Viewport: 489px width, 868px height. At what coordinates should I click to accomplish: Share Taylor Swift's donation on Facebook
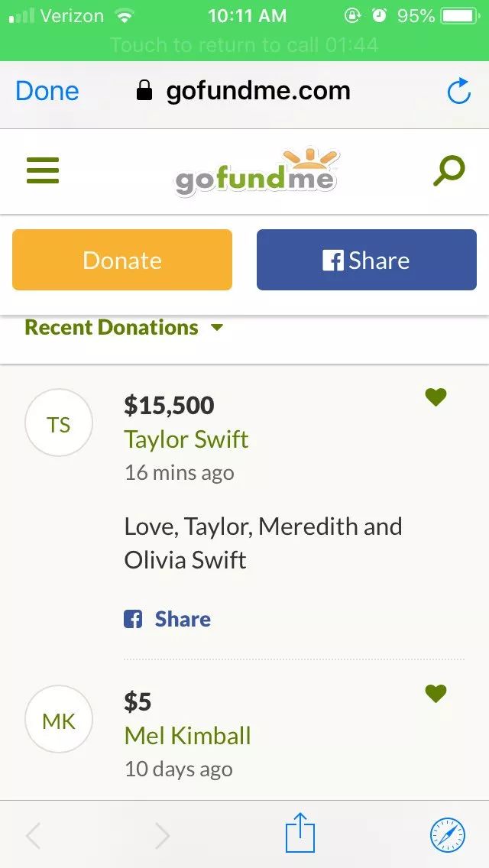(168, 619)
